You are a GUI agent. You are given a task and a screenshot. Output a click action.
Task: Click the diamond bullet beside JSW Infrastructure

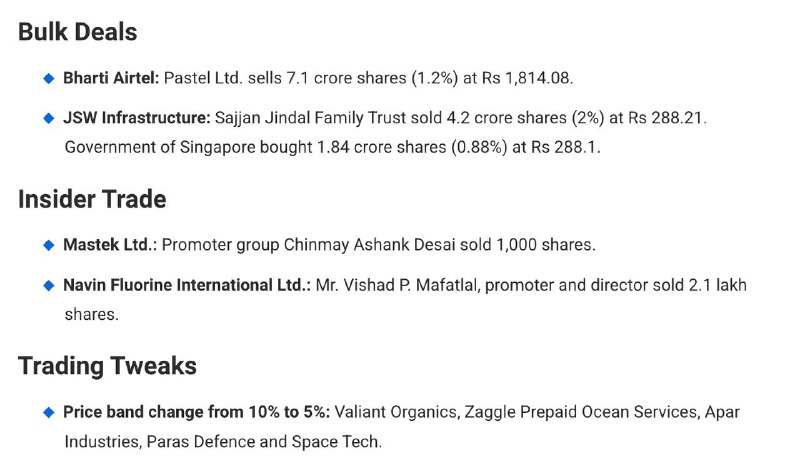[49, 118]
